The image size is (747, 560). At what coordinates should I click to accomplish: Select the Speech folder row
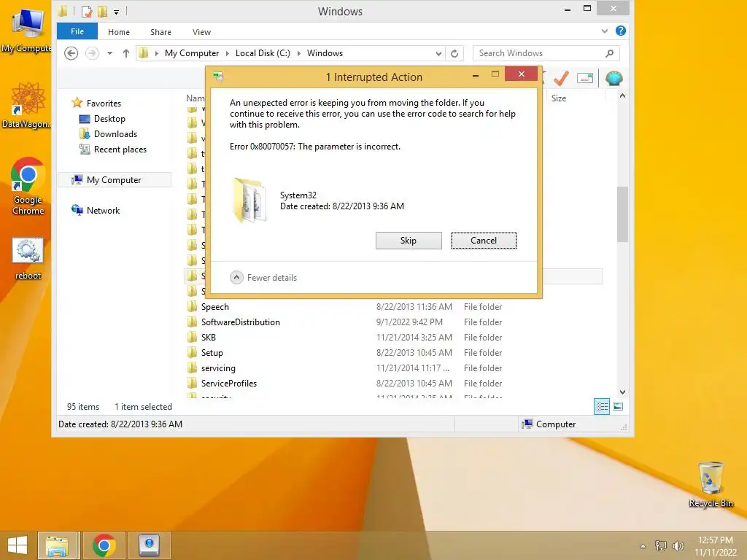[x=393, y=307]
